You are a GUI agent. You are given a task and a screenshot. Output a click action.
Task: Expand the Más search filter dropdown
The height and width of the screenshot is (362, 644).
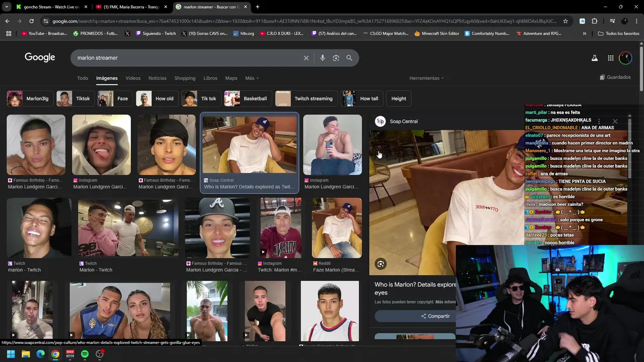click(x=252, y=78)
